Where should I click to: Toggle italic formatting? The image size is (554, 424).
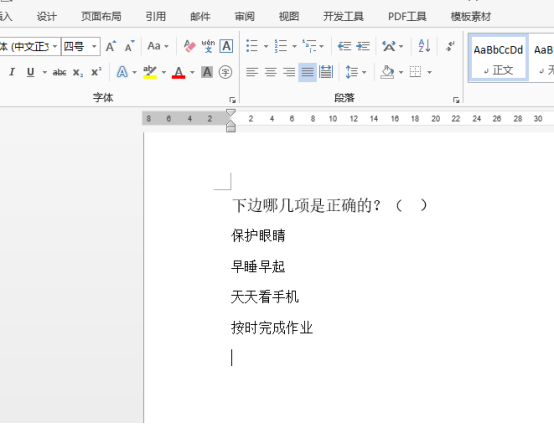click(12, 72)
